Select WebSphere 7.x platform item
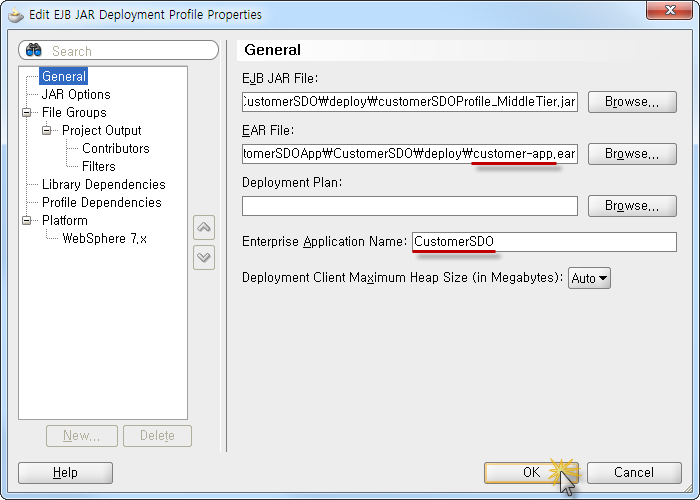The height and width of the screenshot is (500, 700). pos(104,239)
